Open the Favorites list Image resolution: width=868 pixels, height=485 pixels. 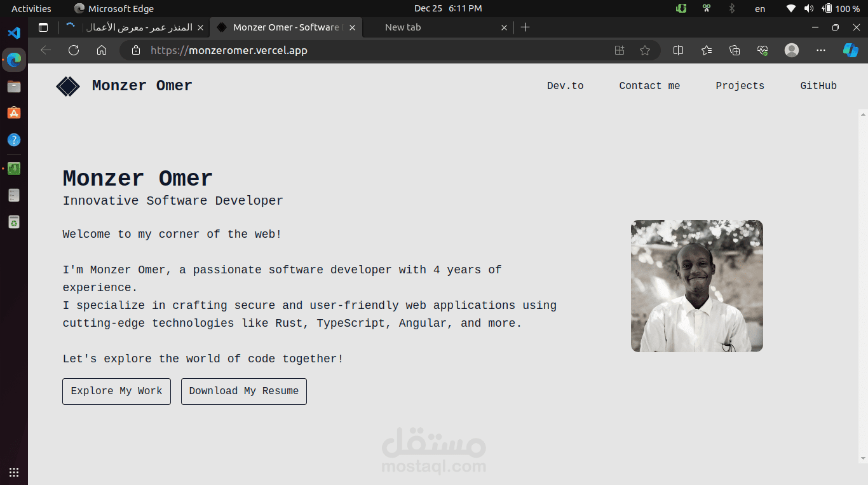(707, 50)
